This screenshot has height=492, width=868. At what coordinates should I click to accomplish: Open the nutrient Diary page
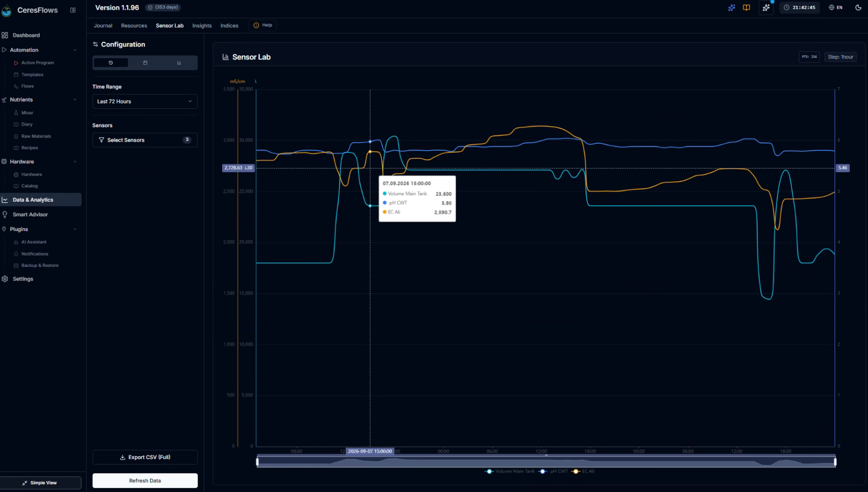pyautogui.click(x=26, y=125)
